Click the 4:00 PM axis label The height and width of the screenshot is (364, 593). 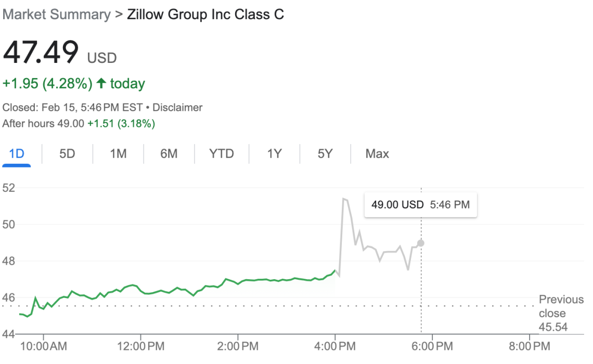point(335,346)
